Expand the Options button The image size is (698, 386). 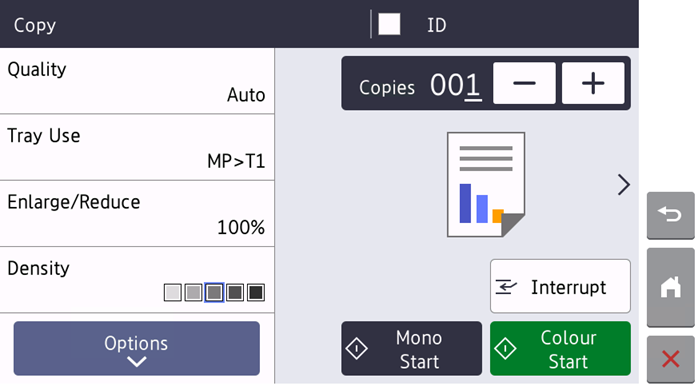click(x=137, y=349)
